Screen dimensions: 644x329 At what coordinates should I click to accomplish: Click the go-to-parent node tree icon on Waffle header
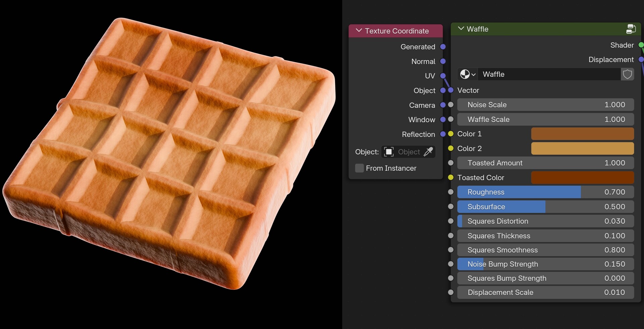point(632,29)
